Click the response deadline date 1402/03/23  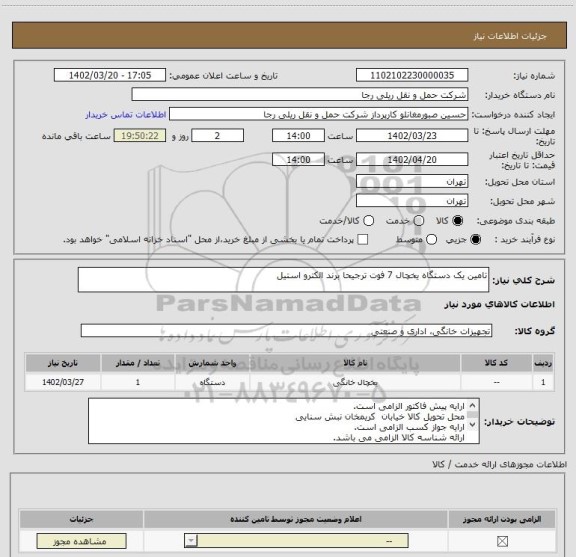412,136
